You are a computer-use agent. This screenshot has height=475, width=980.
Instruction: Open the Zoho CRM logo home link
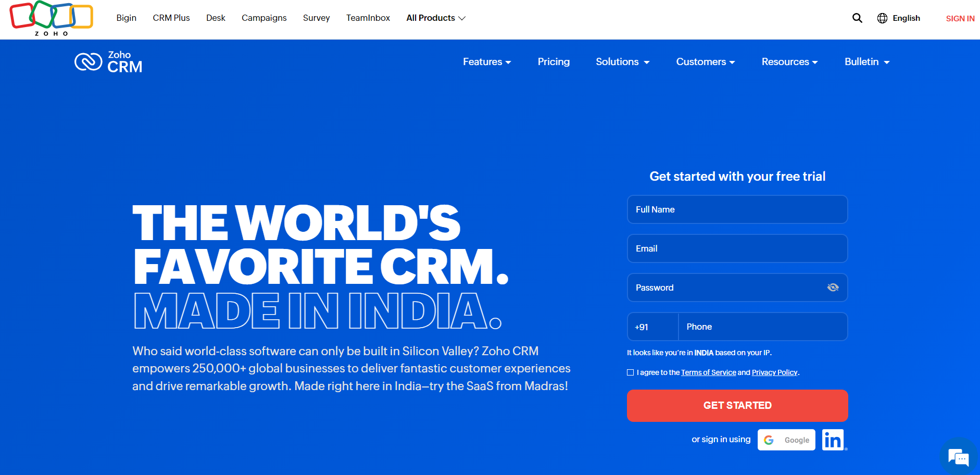[x=108, y=62]
